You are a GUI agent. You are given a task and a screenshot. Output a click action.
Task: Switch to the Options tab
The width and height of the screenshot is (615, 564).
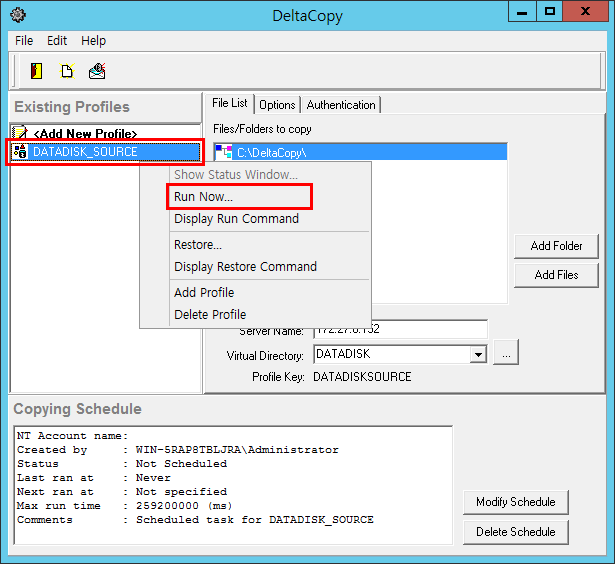pos(277,105)
